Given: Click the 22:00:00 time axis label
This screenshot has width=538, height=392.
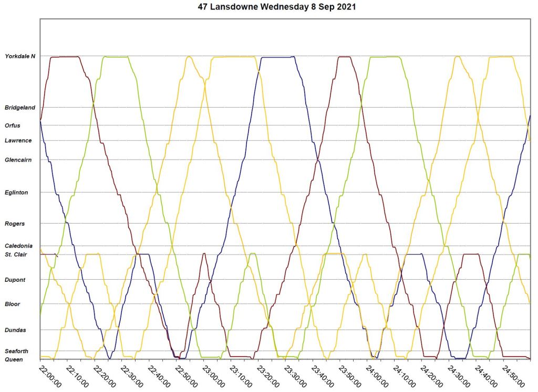Looking at the screenshot, I should click(x=51, y=376).
